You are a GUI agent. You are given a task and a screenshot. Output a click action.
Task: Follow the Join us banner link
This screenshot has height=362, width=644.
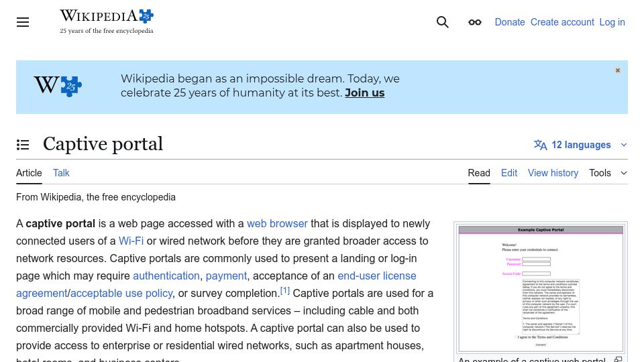(365, 93)
